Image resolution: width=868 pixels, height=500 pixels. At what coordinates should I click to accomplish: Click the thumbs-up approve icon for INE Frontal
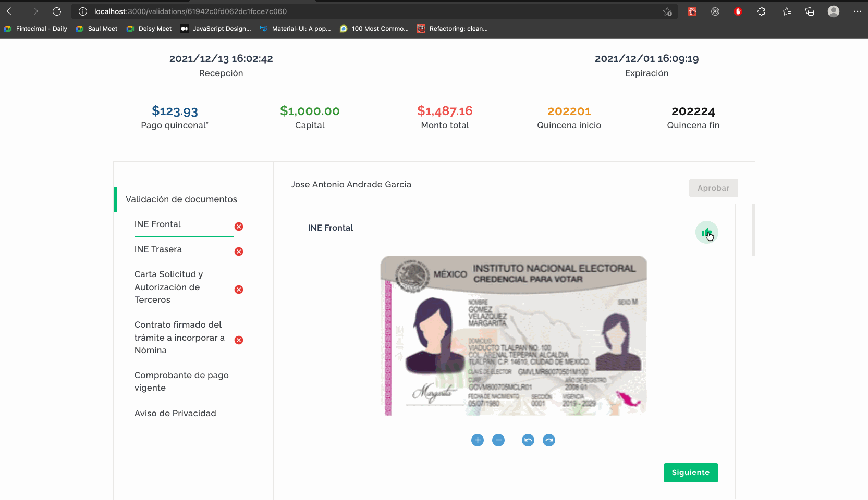(x=706, y=232)
